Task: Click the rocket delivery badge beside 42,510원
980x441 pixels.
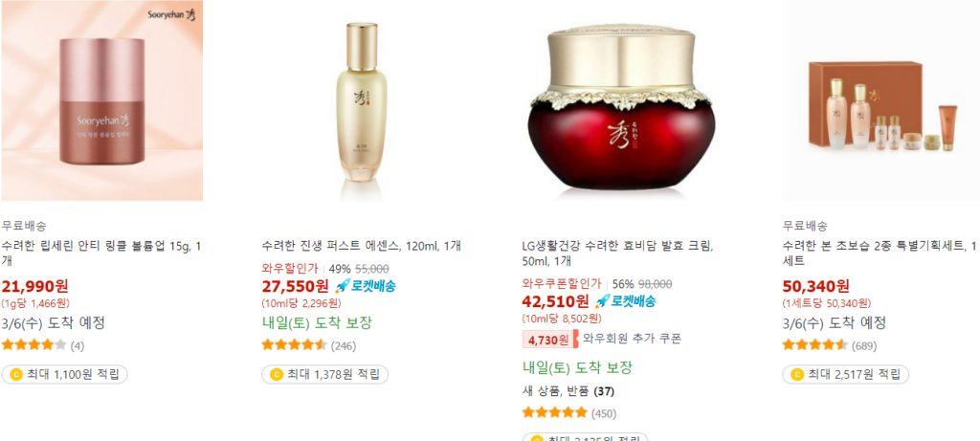Action: coord(625,301)
